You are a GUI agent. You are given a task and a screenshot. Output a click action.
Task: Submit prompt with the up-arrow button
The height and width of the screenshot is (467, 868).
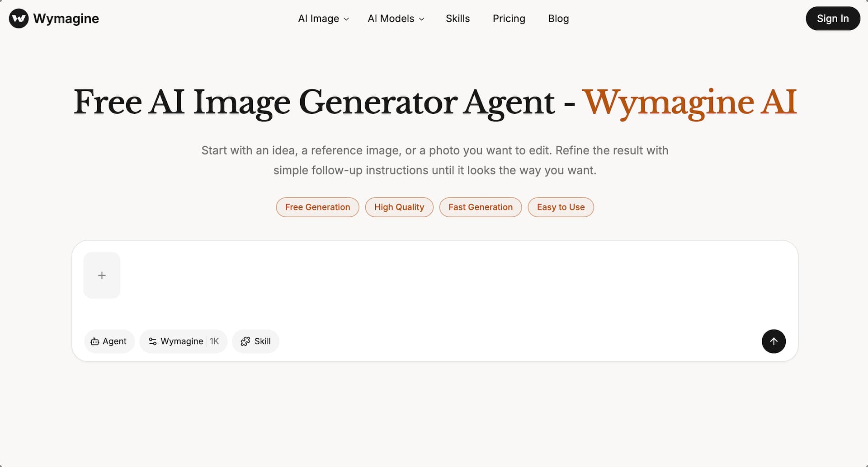click(x=774, y=341)
